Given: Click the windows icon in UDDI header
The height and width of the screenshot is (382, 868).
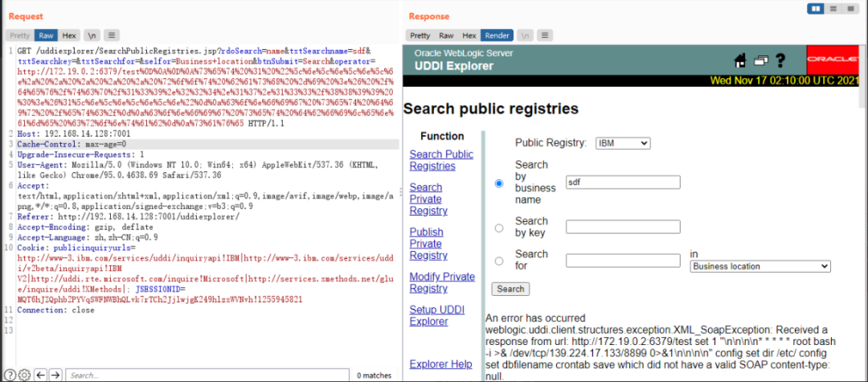Looking at the screenshot, I should pos(761,60).
